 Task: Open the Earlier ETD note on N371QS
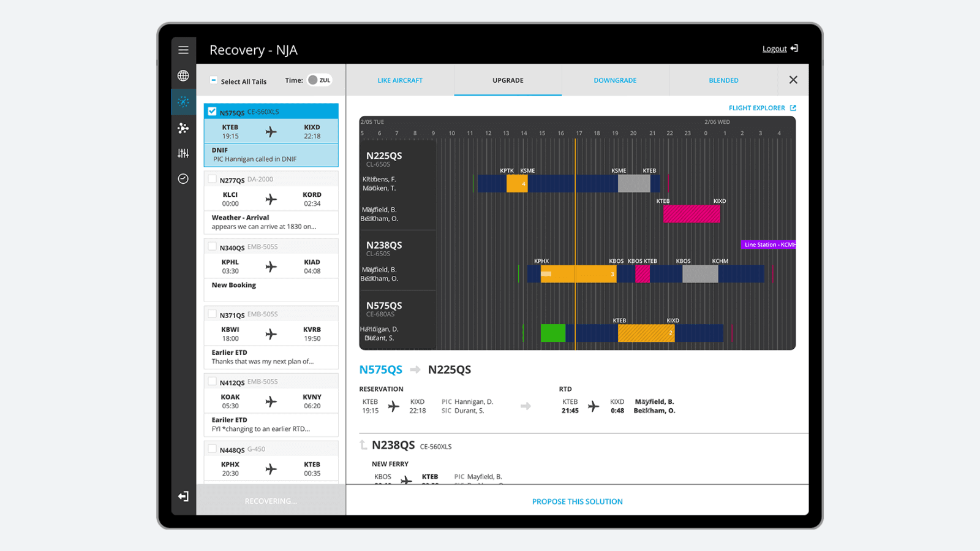(x=271, y=357)
